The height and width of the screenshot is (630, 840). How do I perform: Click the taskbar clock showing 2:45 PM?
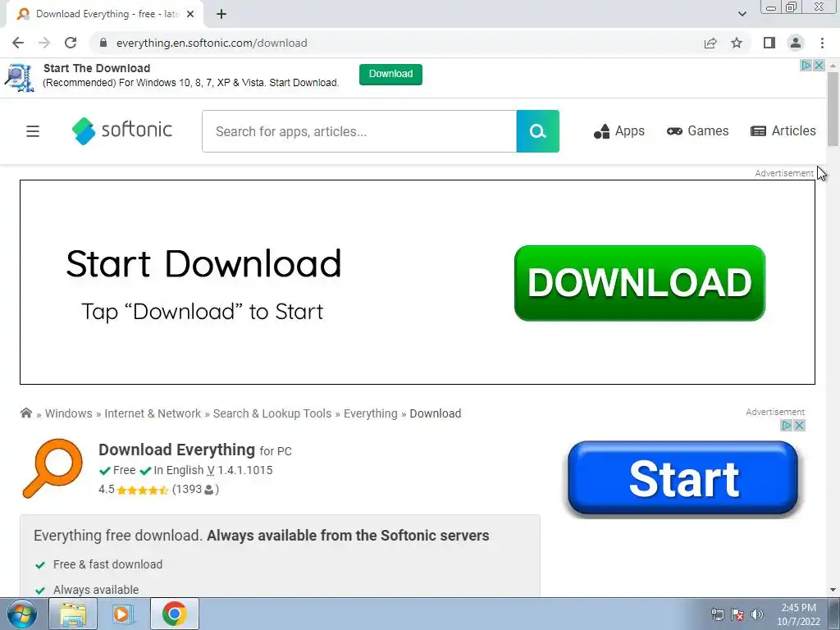coord(798,614)
